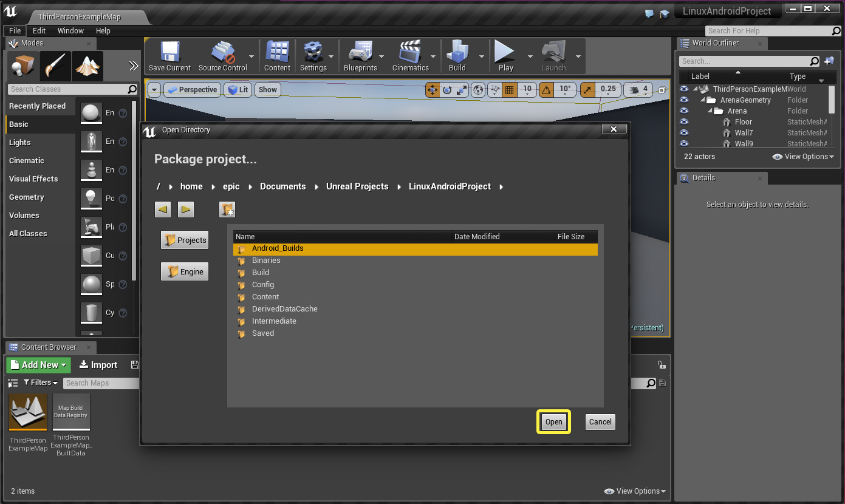Open the Cinematics toolbar icon
The height and width of the screenshot is (504, 845).
[x=410, y=56]
